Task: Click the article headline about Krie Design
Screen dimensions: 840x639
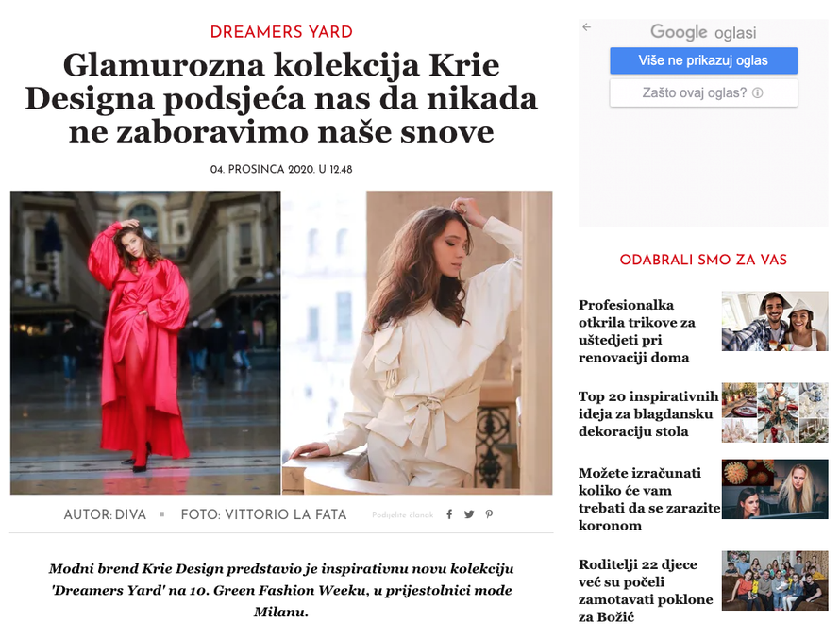Action: pyautogui.click(x=281, y=98)
